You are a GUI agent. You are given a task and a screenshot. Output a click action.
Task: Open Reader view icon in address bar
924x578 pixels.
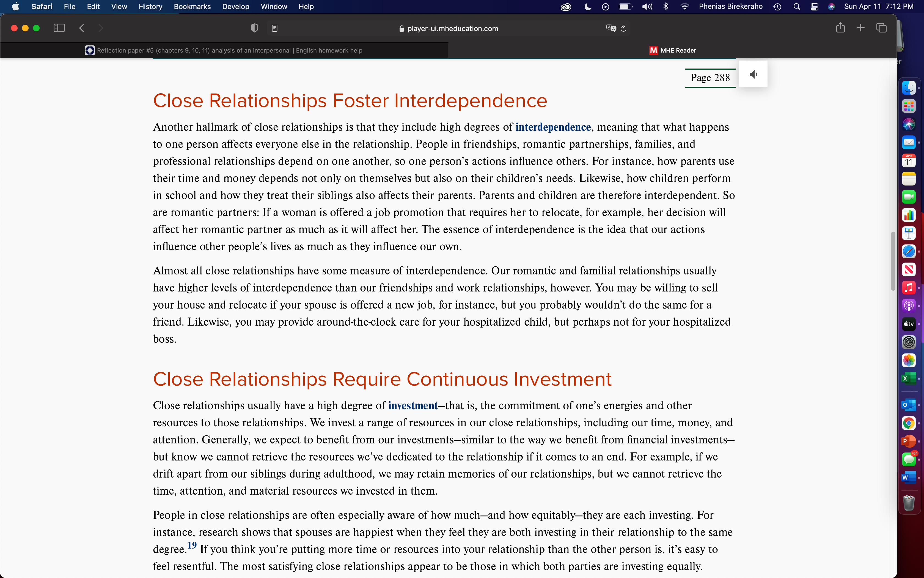click(x=274, y=28)
